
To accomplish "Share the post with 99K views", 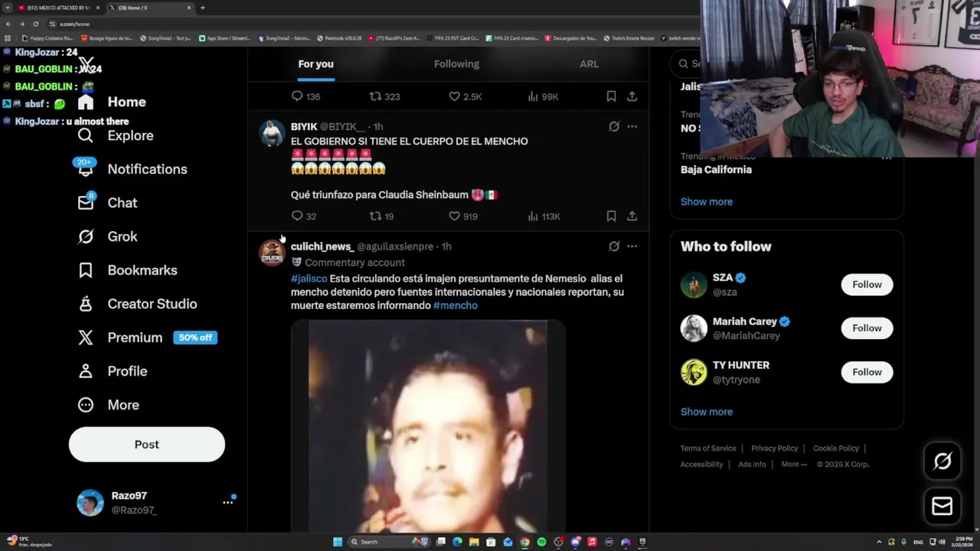I will (632, 96).
